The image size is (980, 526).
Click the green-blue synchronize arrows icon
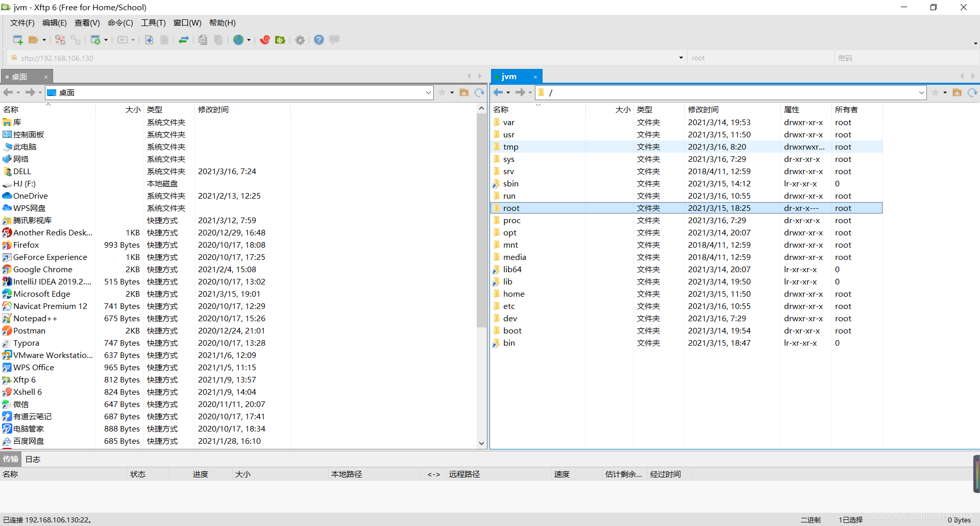184,40
